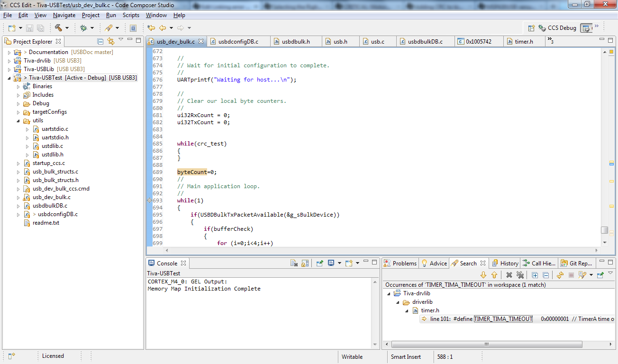Viewport: 618px width, 364px height.
Task: Open the Navigate menu
Action: [x=64, y=15]
